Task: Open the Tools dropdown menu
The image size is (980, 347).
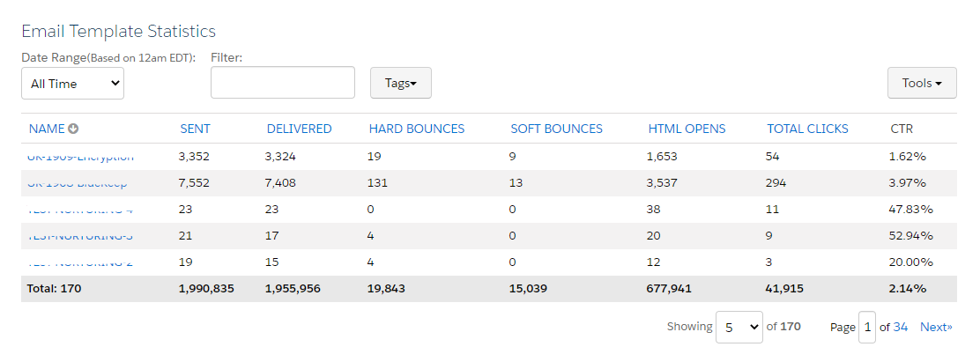Action: [x=922, y=83]
